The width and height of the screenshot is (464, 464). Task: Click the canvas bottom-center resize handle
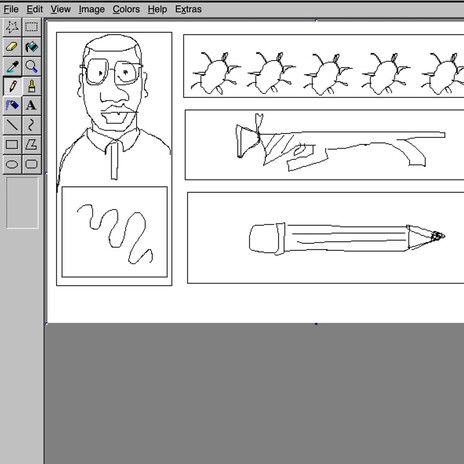coord(316,324)
